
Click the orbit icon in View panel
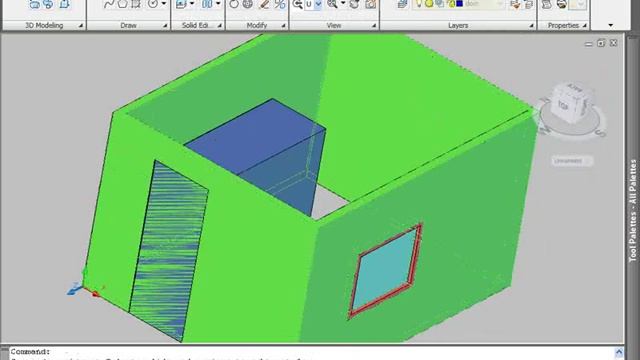point(354,4)
